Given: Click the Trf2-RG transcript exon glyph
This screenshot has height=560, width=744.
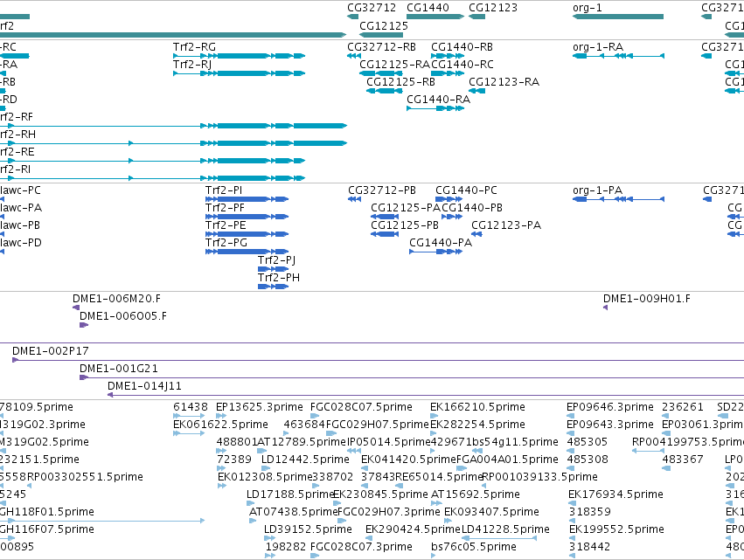Looking at the screenshot, I should (x=240, y=56).
